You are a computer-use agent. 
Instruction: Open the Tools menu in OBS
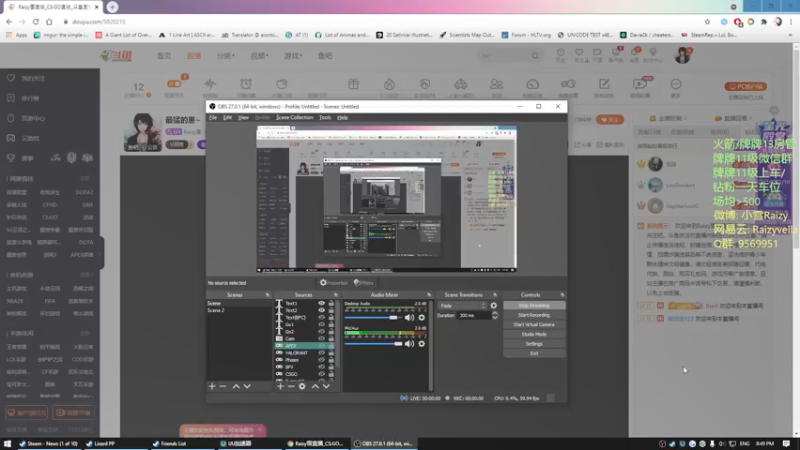tap(325, 117)
